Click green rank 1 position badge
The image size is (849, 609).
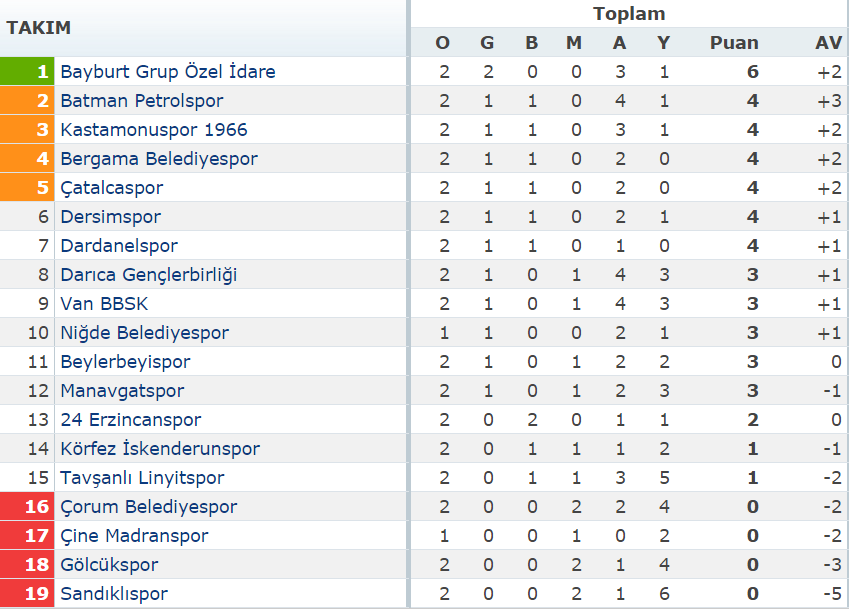click(27, 71)
